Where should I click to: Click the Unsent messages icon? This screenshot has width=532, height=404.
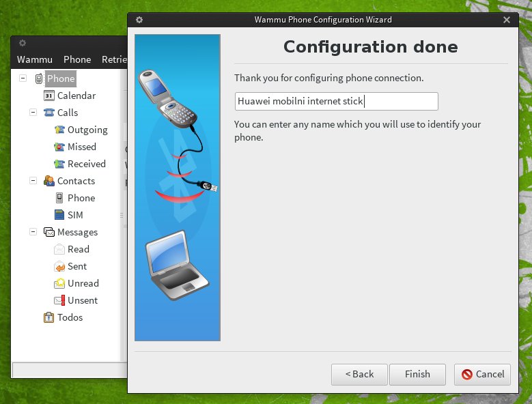point(59,300)
